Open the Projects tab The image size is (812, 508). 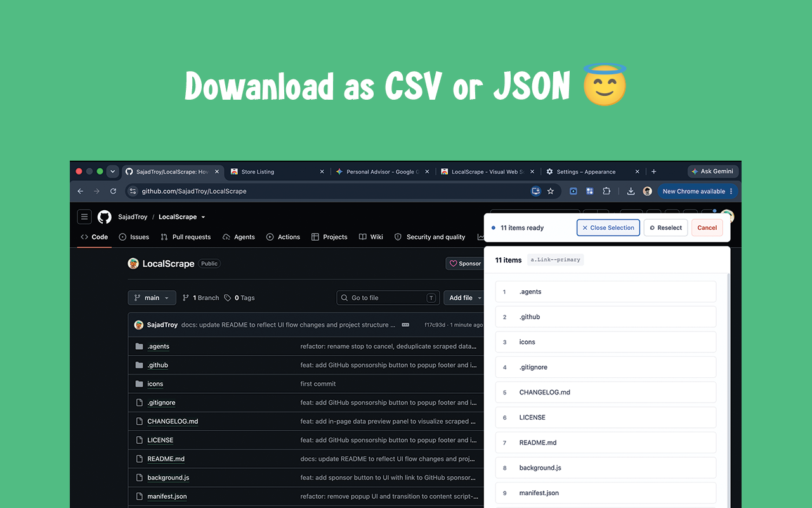pos(329,237)
